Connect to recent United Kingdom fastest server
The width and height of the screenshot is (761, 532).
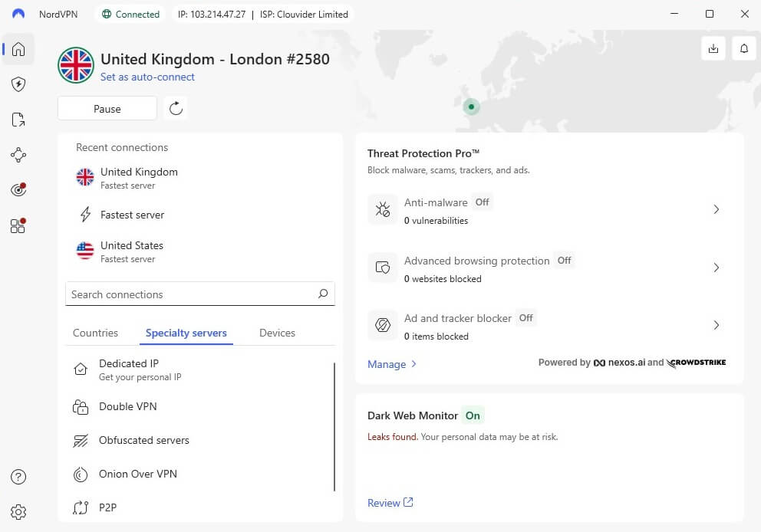[200, 178]
